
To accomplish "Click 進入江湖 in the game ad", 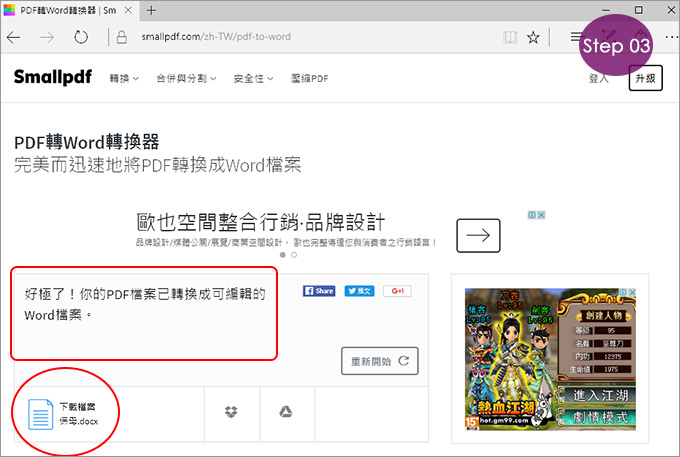I will click(x=600, y=395).
